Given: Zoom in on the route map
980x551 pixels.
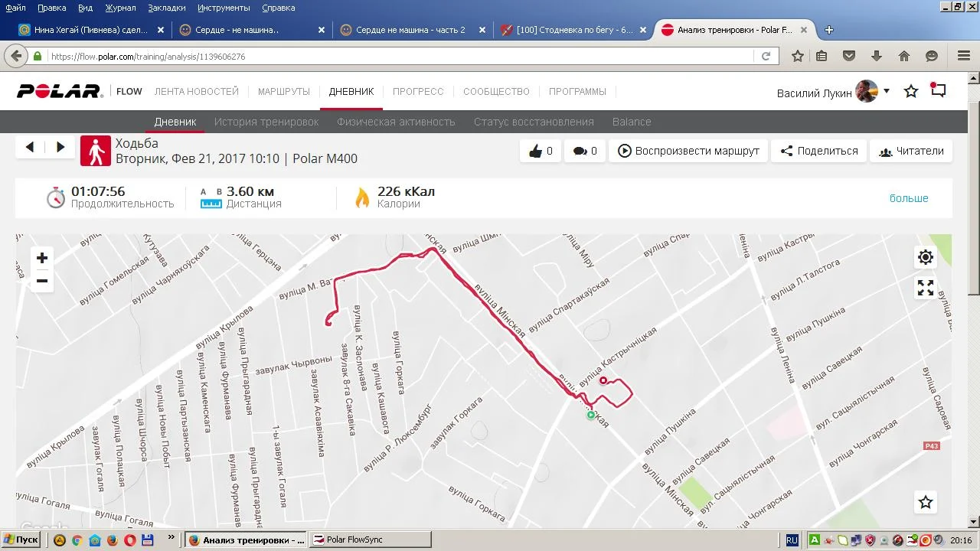Looking at the screenshot, I should pos(42,258).
